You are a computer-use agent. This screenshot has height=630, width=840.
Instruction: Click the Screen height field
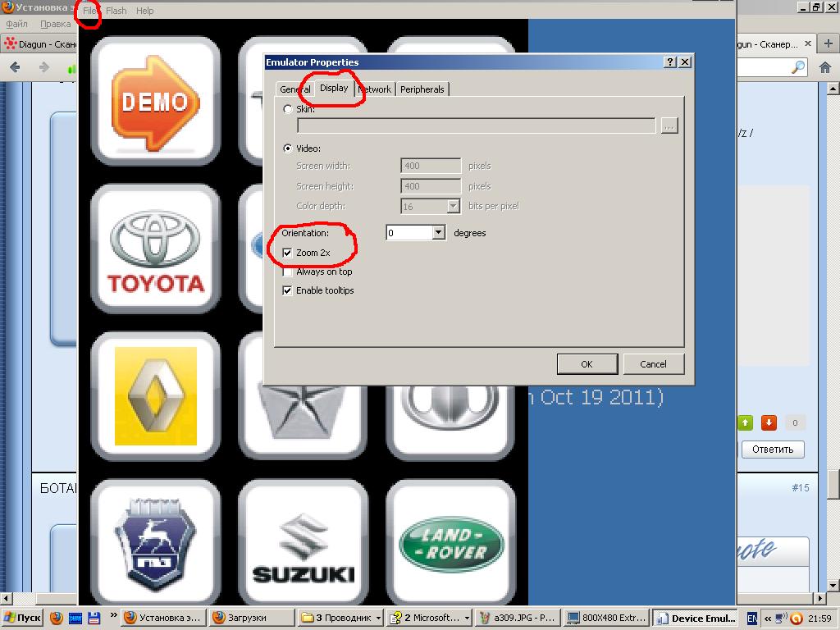click(x=431, y=186)
